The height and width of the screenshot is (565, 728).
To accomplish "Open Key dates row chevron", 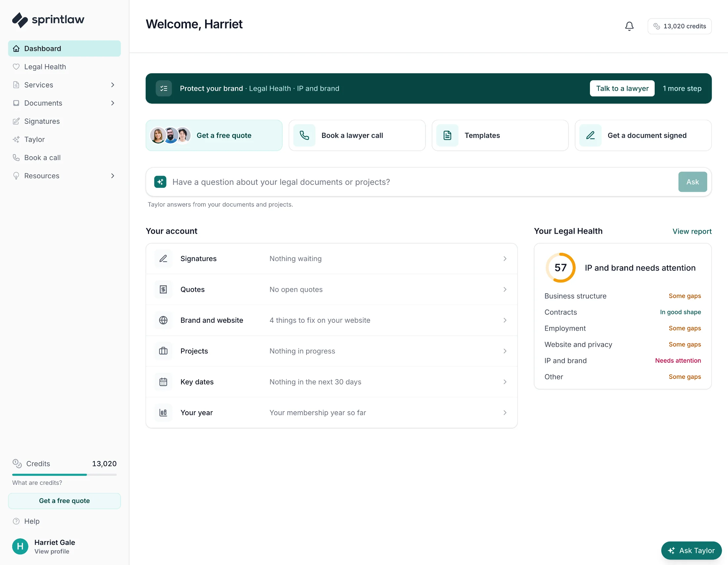I will (x=505, y=382).
